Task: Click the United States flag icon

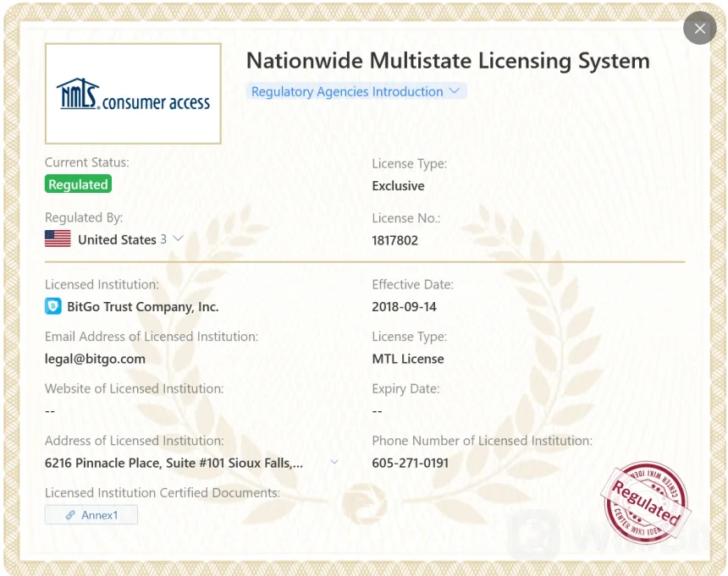Action: [x=58, y=239]
